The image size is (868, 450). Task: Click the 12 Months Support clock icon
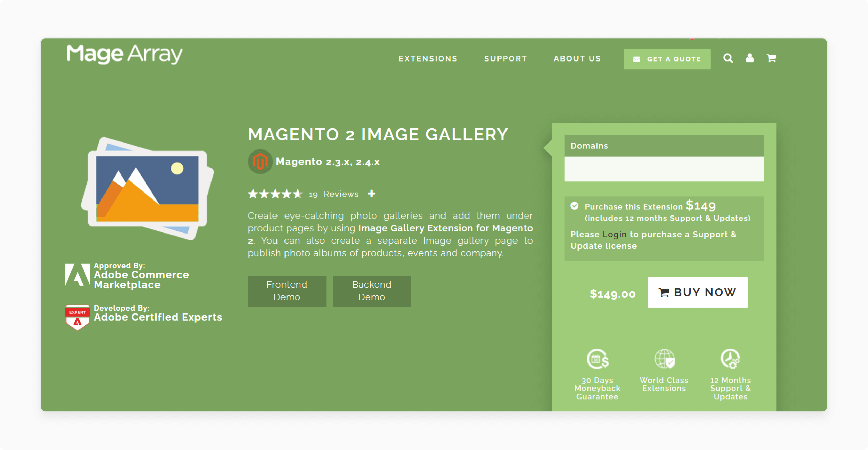tap(730, 359)
